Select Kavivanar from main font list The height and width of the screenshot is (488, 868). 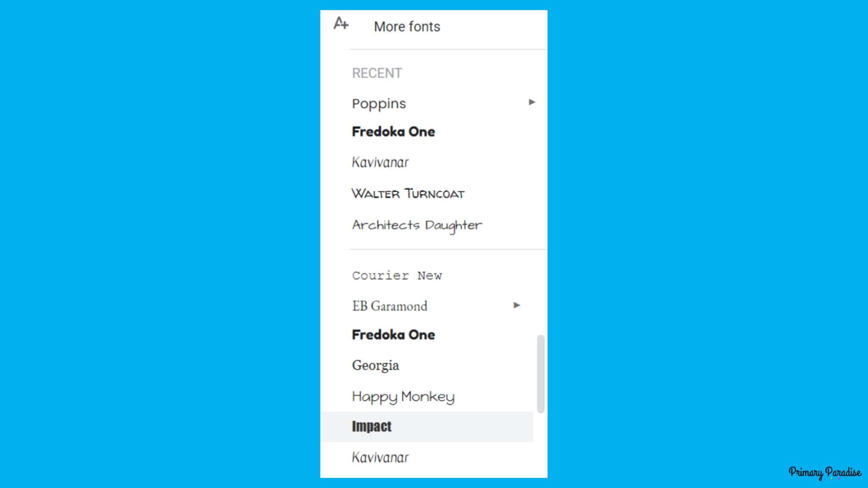(380, 457)
